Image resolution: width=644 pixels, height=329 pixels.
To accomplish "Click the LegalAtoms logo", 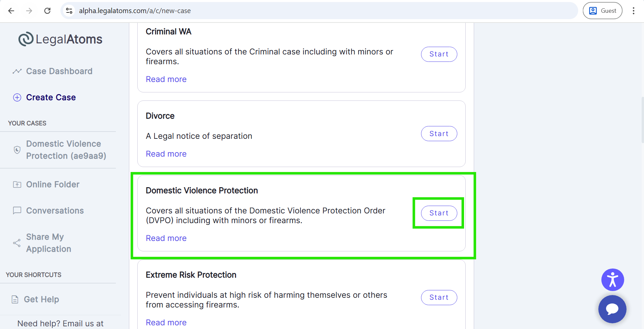I will (x=60, y=39).
